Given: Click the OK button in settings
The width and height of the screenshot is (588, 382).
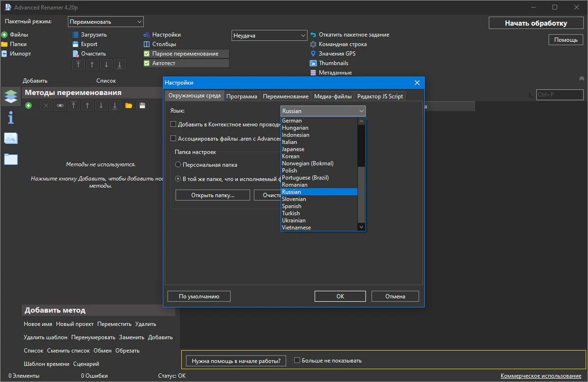Looking at the screenshot, I should coord(340,296).
